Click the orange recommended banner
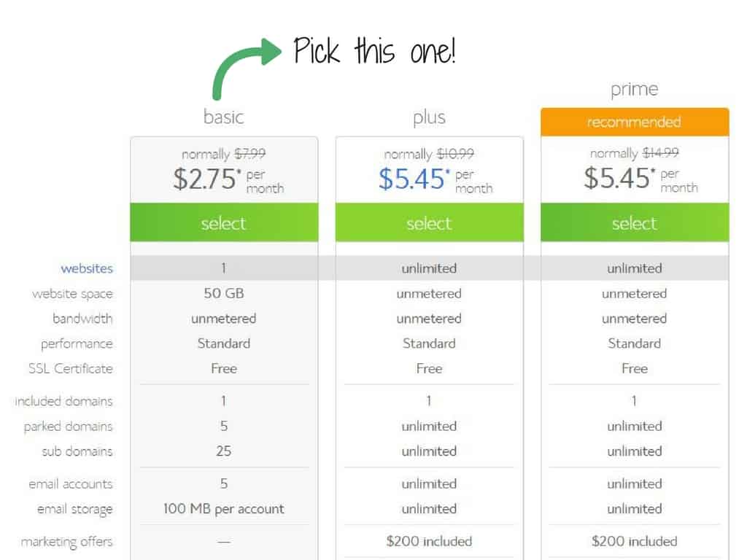747x560 pixels. (635, 122)
